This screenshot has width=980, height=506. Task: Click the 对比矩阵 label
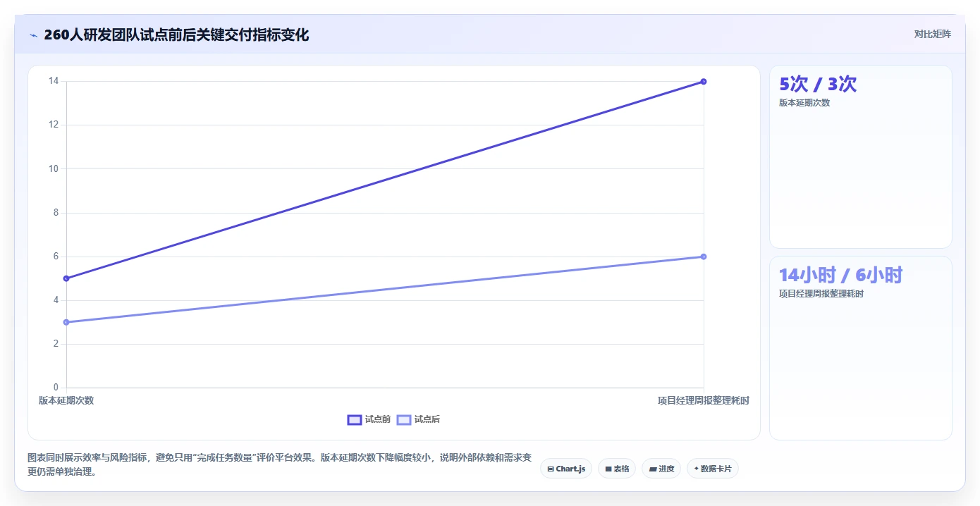[932, 34]
